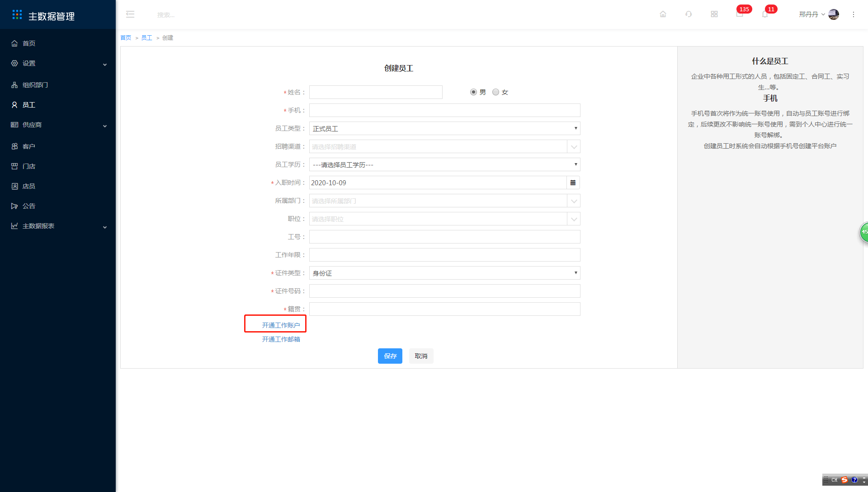This screenshot has height=492, width=868.
Task: Click the 姓名 input field
Action: coord(376,92)
